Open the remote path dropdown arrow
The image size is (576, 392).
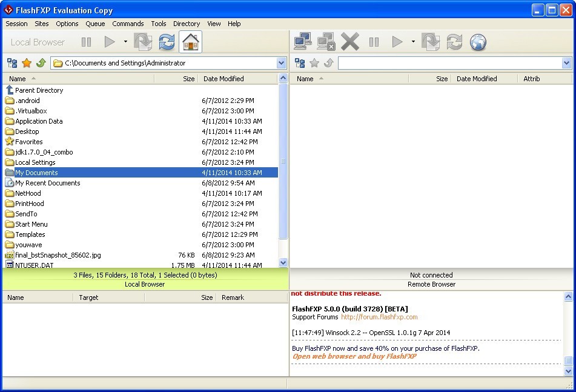coord(567,62)
